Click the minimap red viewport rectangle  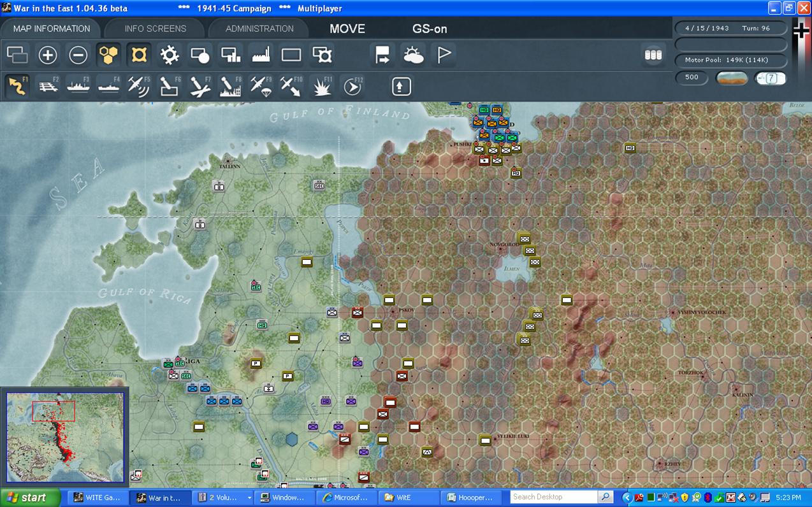54,411
